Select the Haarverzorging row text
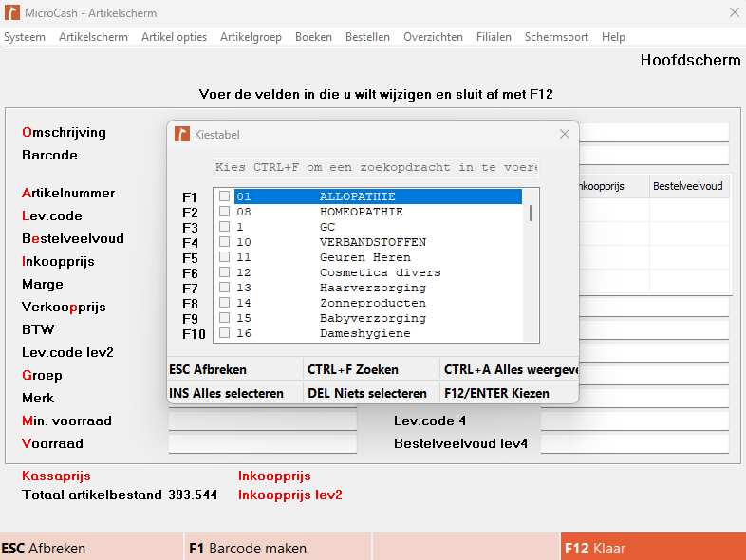This screenshot has width=746, height=560. click(x=372, y=288)
